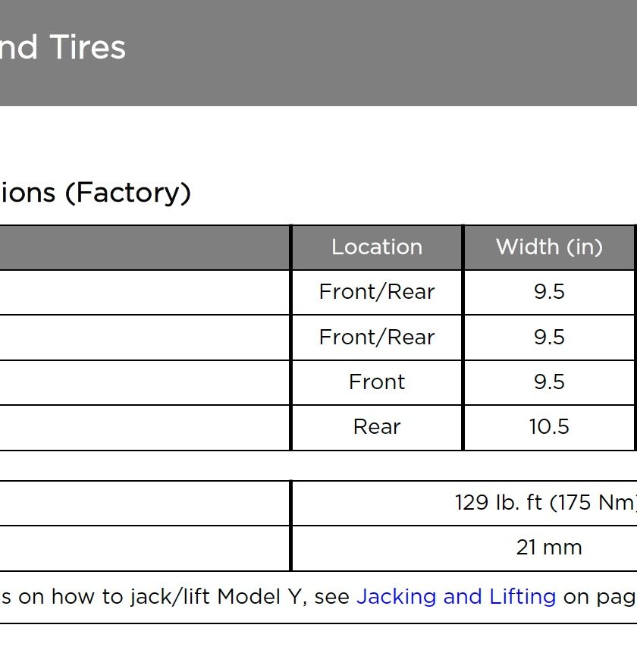Select the Rear location cell
The height and width of the screenshot is (672, 637).
377,427
